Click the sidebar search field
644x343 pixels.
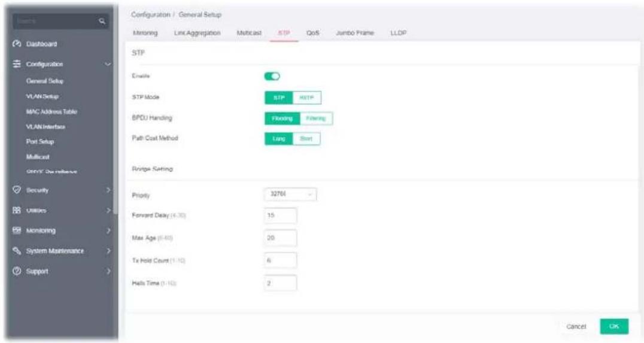coord(61,21)
